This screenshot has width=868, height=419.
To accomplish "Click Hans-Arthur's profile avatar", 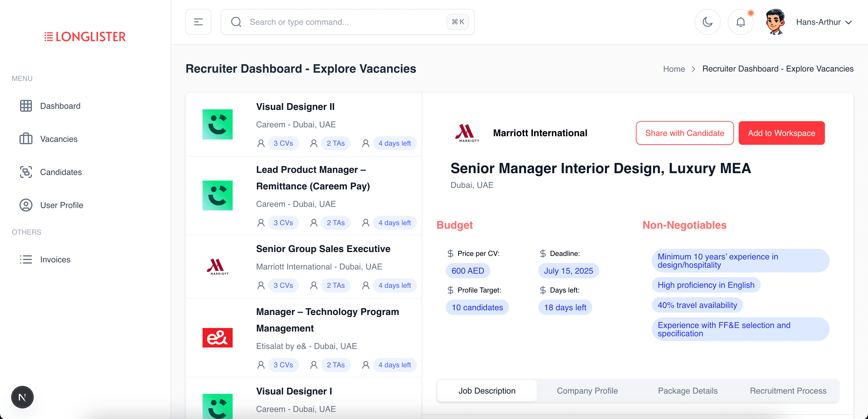I will click(775, 22).
